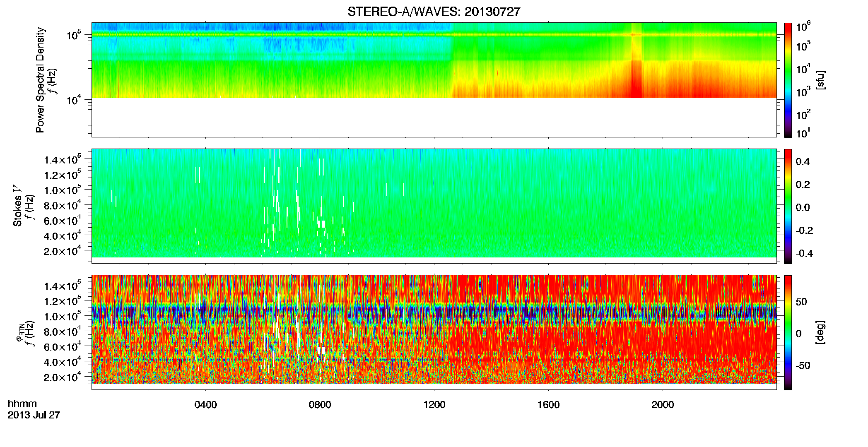Click the 10^3 tick on the sfu colorbar

803,92
